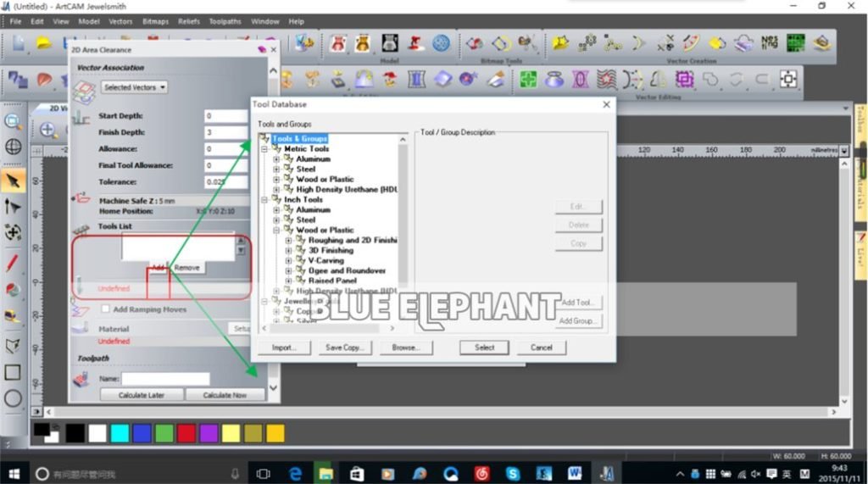Click the green grid icon in Vector Creation

pyautogui.click(x=795, y=43)
